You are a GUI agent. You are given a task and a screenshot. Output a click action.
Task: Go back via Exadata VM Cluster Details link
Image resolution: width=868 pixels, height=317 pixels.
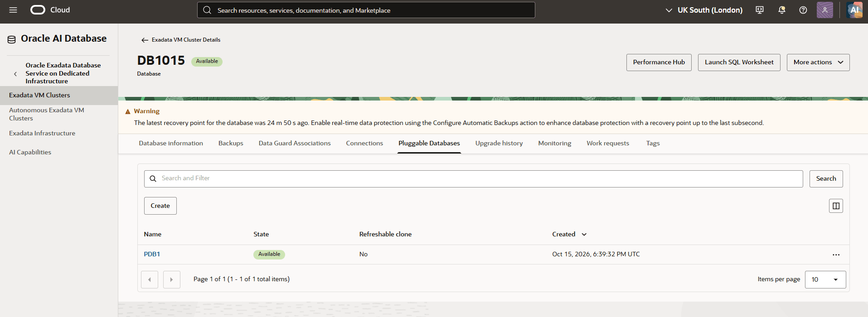[x=186, y=40]
